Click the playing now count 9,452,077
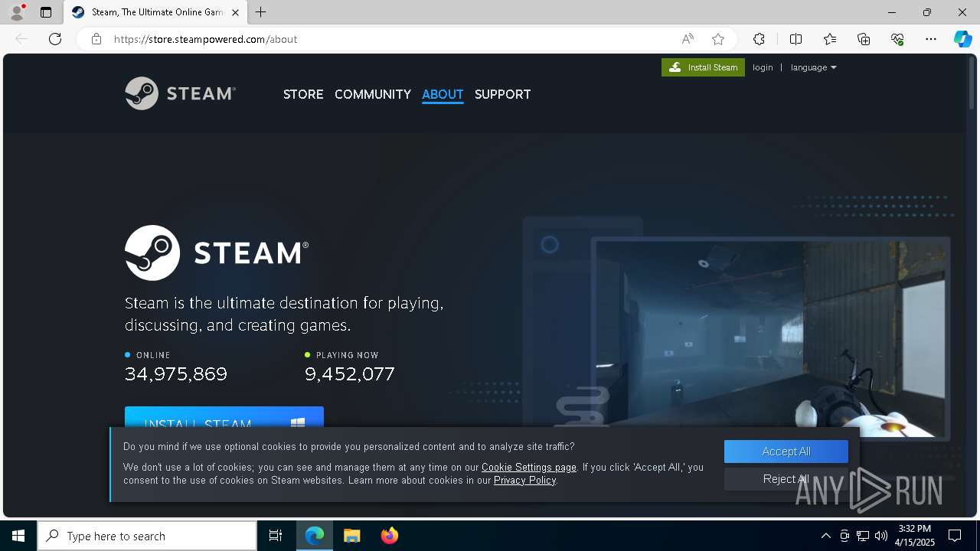980x551 pixels. coord(350,374)
